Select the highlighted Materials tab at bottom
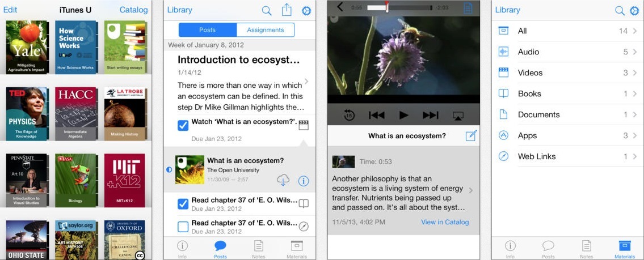The height and width of the screenshot is (260, 644). [x=625, y=249]
